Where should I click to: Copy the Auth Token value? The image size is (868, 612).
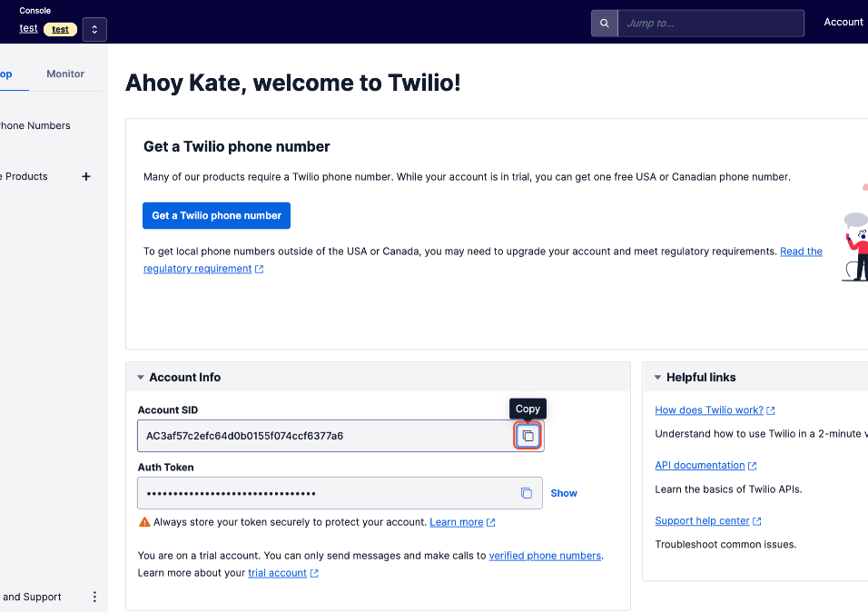click(526, 493)
